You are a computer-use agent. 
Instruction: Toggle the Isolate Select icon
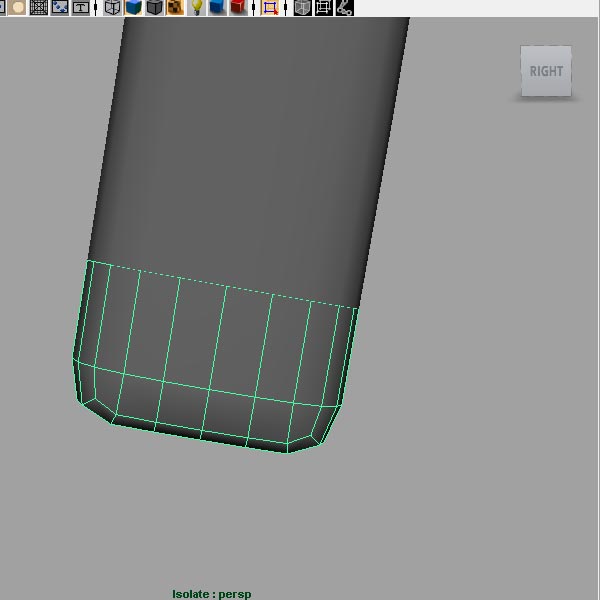(270, 7)
